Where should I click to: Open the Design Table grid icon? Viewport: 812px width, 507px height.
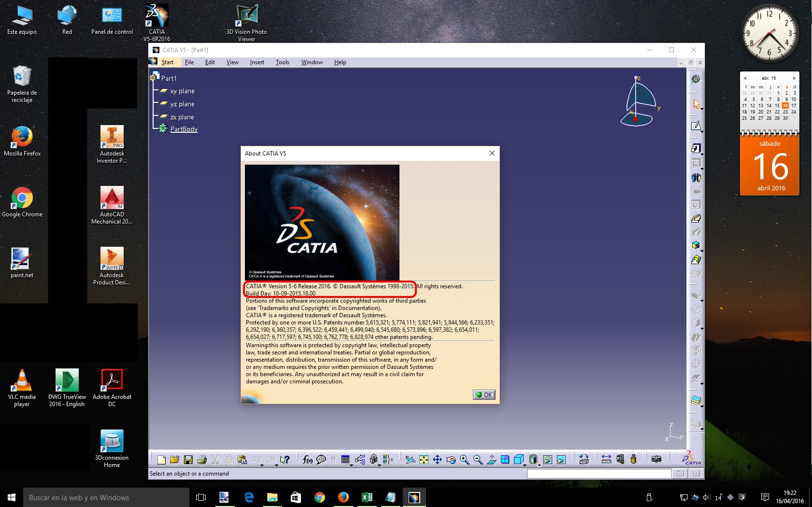pyautogui.click(x=345, y=460)
